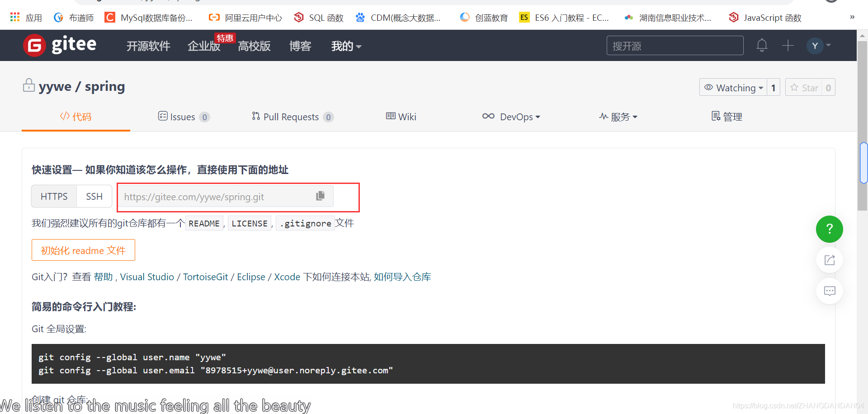Screen dimensions: 868x414
Task: Switch to the Pull Requests tab
Action: 292,117
